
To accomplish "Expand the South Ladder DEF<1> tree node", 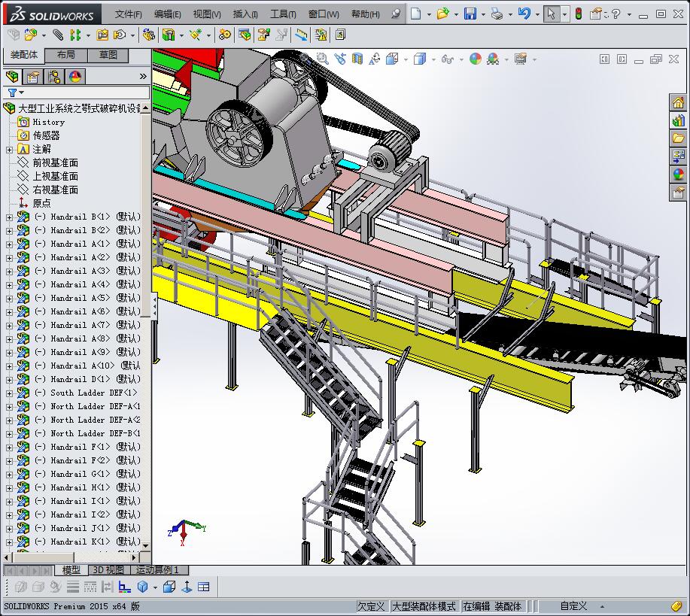I will (9, 393).
